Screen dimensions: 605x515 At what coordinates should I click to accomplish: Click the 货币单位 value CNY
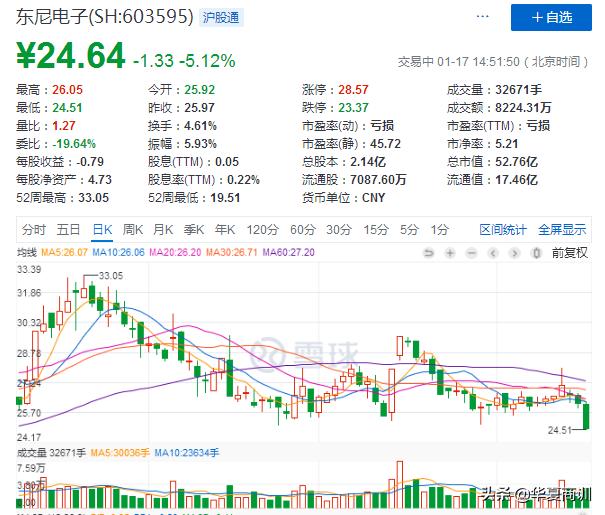tap(373, 198)
